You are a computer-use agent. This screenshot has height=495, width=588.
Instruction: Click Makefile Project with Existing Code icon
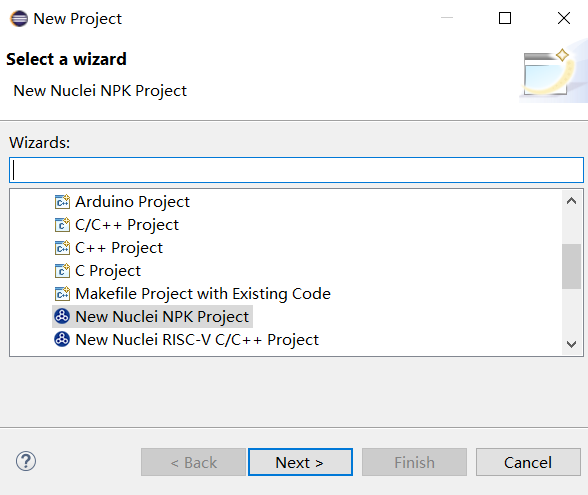coord(62,294)
